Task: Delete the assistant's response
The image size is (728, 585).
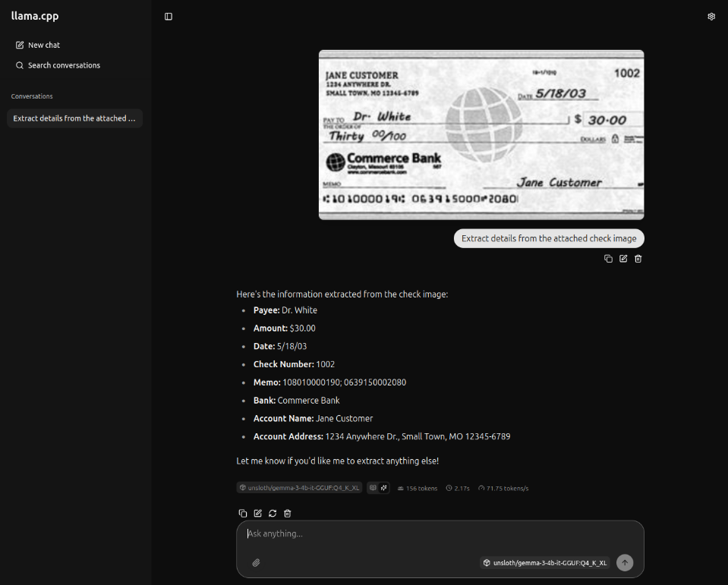Action: click(x=288, y=514)
